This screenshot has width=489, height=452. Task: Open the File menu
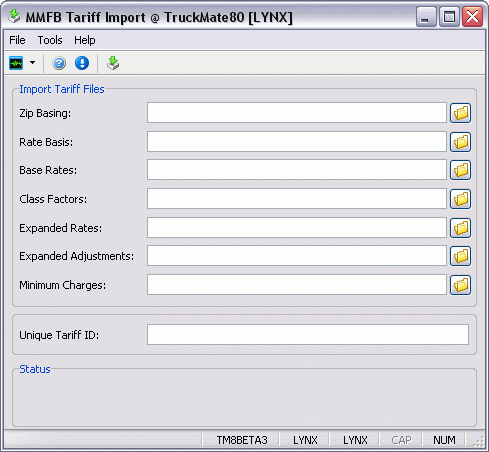[x=17, y=40]
